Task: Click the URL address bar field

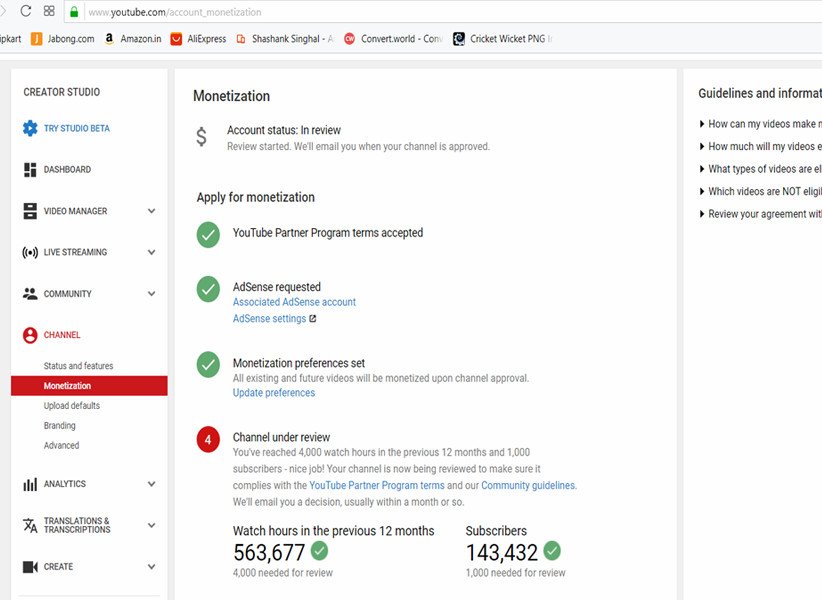Action: point(443,12)
